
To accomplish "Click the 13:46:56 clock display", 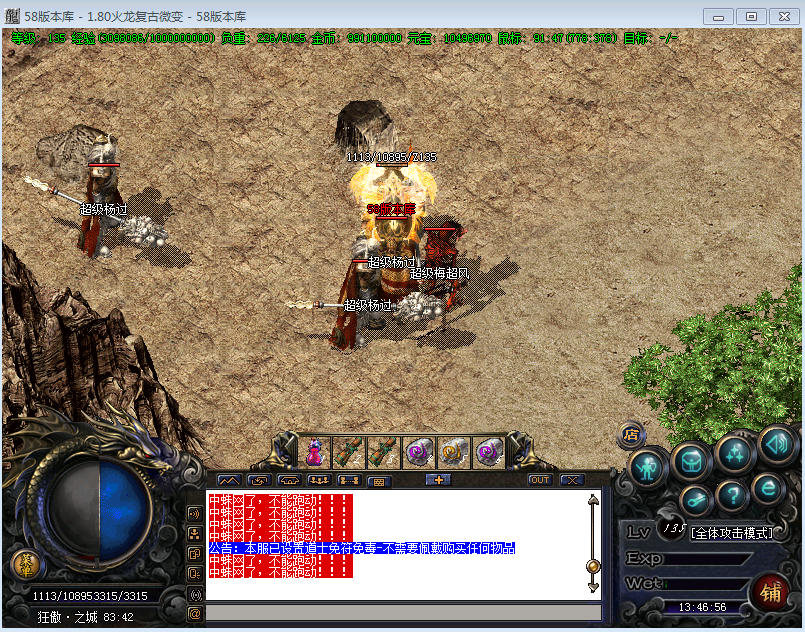I will point(702,607).
